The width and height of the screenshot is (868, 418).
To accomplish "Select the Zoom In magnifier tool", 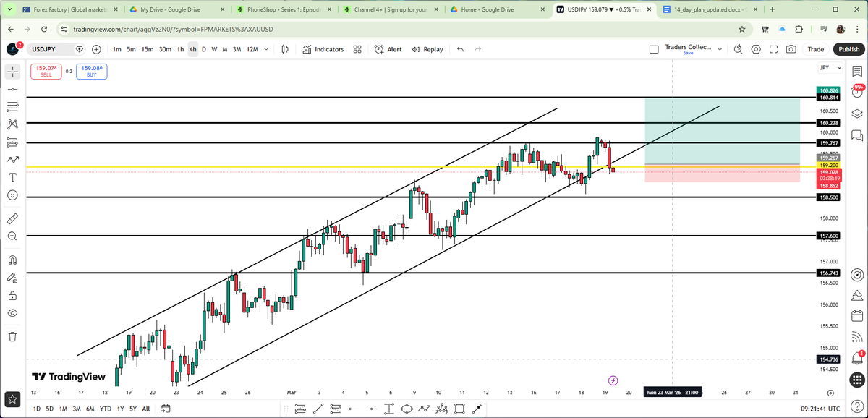I will [12, 235].
